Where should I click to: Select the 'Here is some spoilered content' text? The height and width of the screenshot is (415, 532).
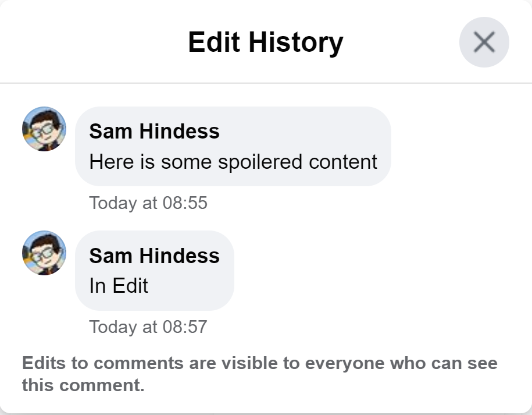pyautogui.click(x=233, y=161)
